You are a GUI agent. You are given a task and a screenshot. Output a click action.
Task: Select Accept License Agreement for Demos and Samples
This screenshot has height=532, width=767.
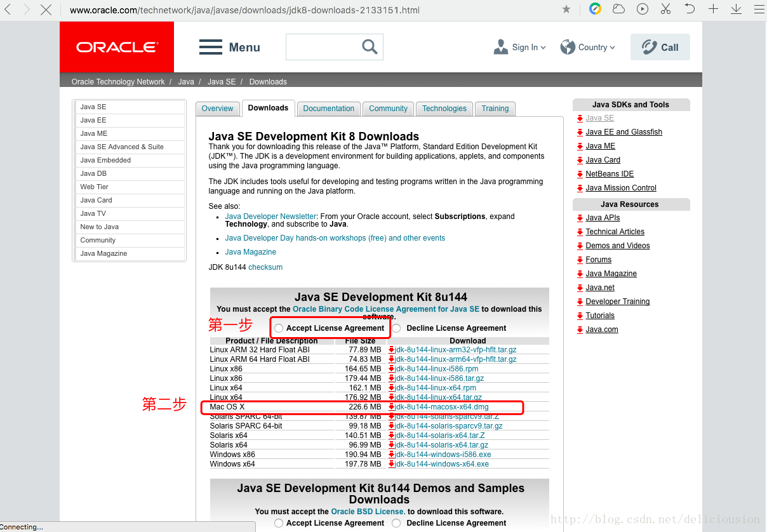279,523
